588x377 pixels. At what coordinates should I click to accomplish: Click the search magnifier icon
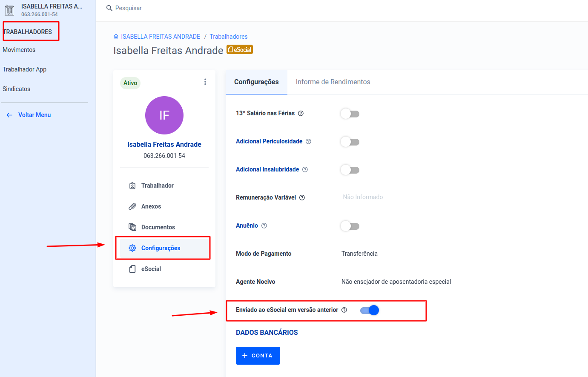pos(109,8)
